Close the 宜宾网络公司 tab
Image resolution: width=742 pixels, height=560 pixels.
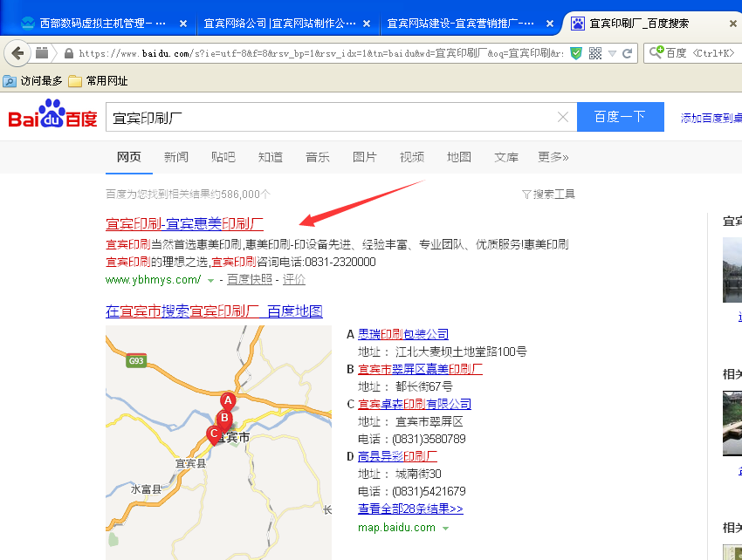[367, 24]
